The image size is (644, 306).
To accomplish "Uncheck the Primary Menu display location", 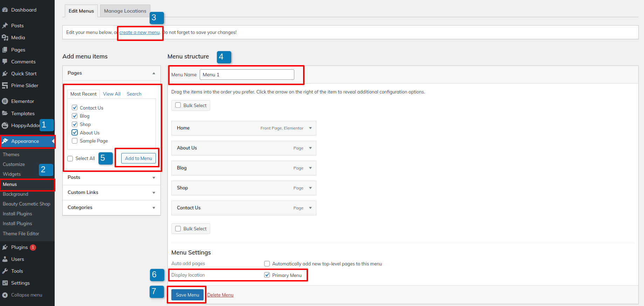I will (x=267, y=275).
